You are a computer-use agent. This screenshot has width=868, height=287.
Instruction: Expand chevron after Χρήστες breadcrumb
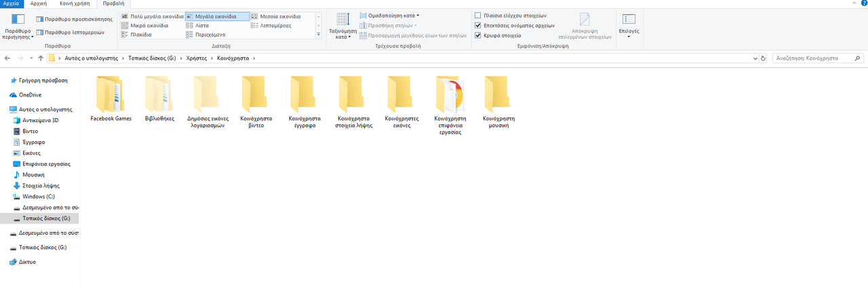[212, 58]
